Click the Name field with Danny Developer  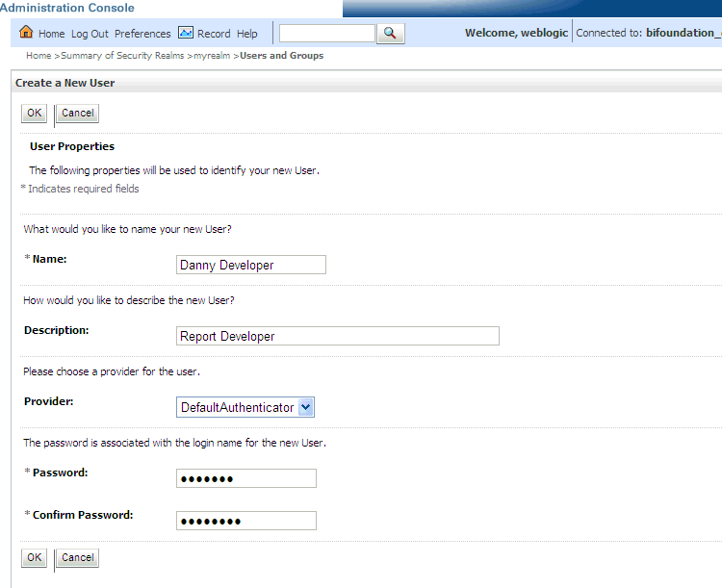[251, 265]
